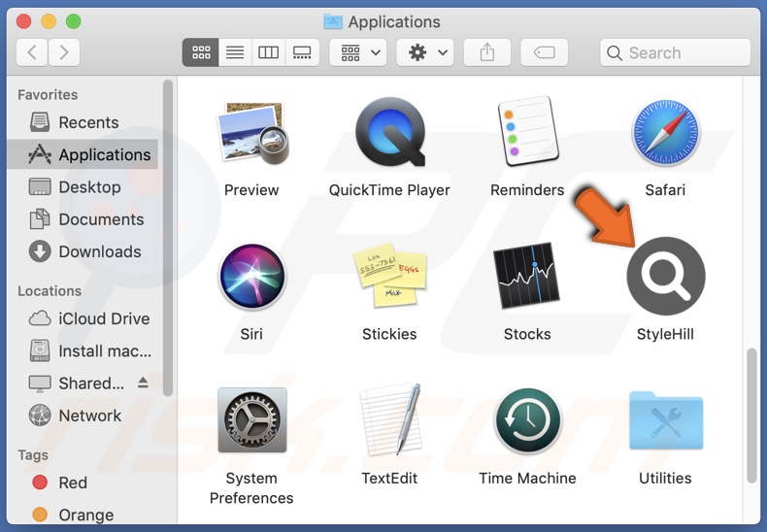Select the Orange tag
767x532 pixels.
click(83, 515)
